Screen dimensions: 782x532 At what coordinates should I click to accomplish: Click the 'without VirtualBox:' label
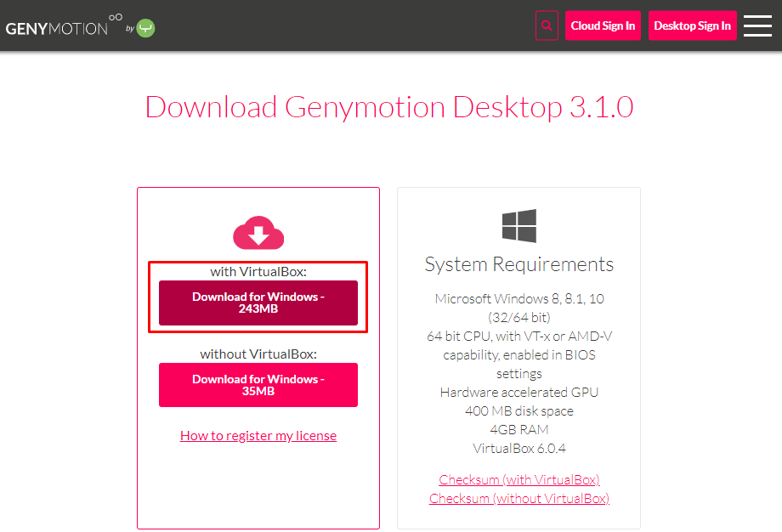[258, 353]
